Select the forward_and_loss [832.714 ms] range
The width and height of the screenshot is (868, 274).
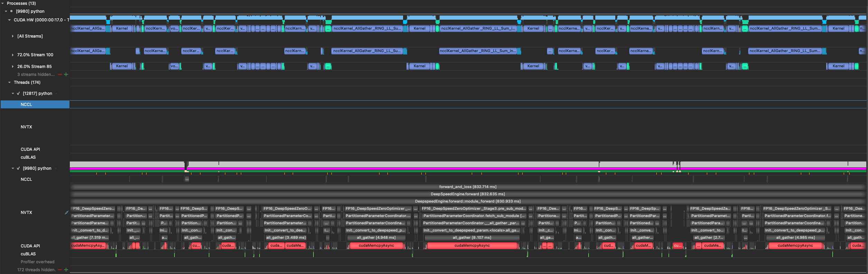468,187
